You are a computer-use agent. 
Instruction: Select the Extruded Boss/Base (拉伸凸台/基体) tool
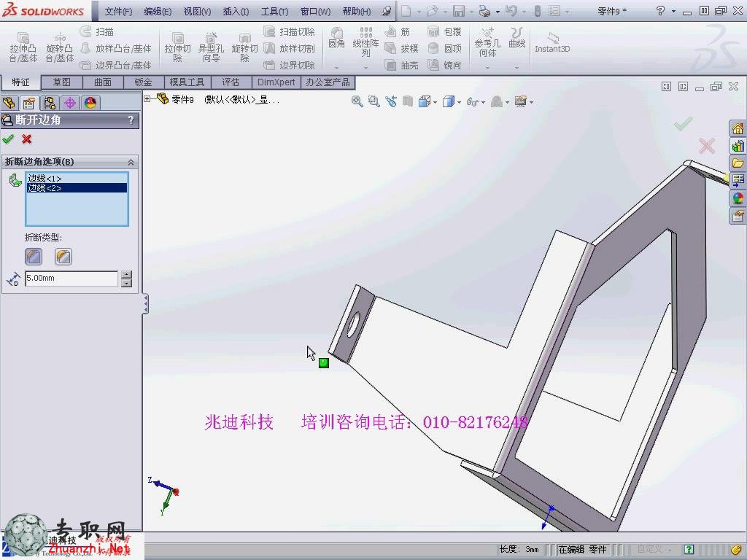[x=23, y=47]
